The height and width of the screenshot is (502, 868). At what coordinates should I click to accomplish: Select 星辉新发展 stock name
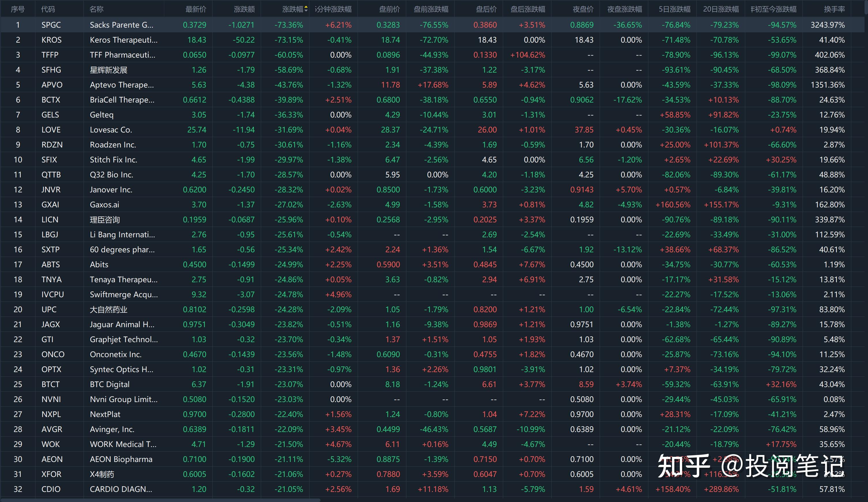(108, 70)
